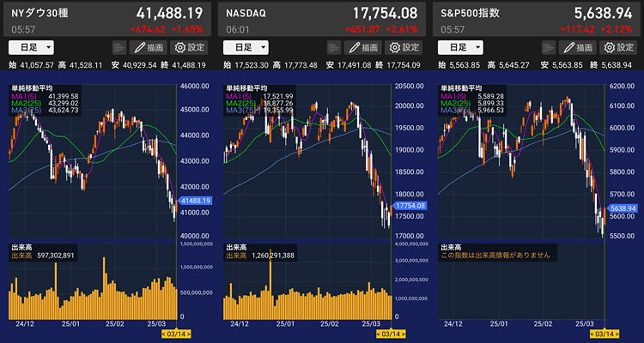Open 描画 drawing tool on NYダウ30種 chart
The width and height of the screenshot is (644, 343).
(149, 48)
